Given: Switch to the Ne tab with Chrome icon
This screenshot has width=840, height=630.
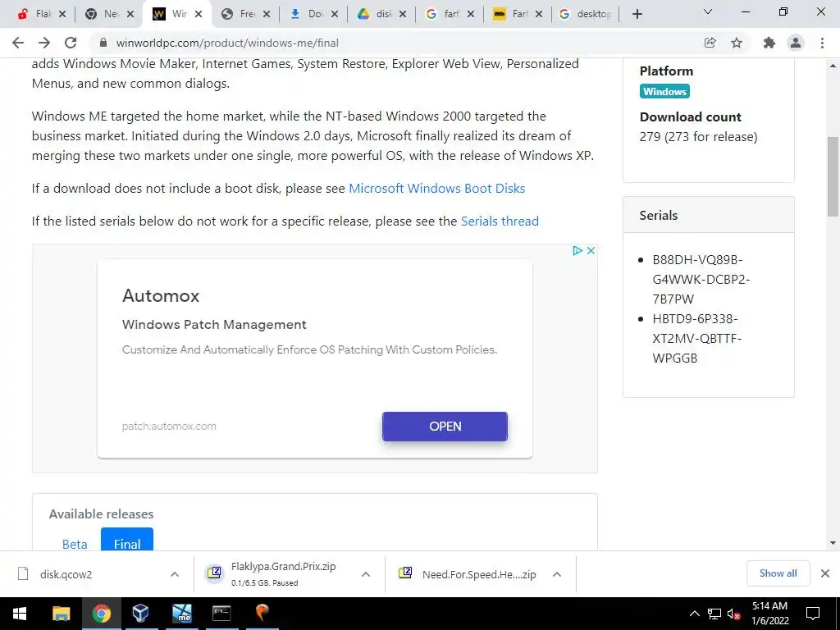Looking at the screenshot, I should click(x=103, y=14).
